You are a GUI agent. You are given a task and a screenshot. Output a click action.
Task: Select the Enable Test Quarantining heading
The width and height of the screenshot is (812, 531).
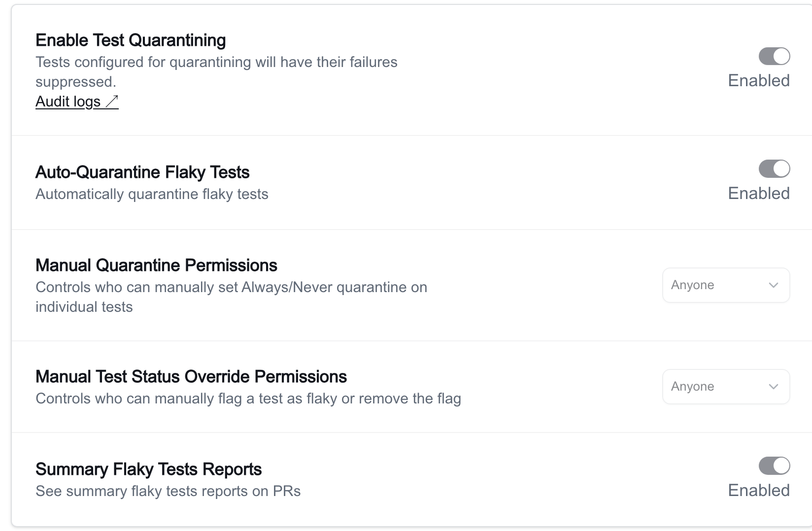(131, 40)
